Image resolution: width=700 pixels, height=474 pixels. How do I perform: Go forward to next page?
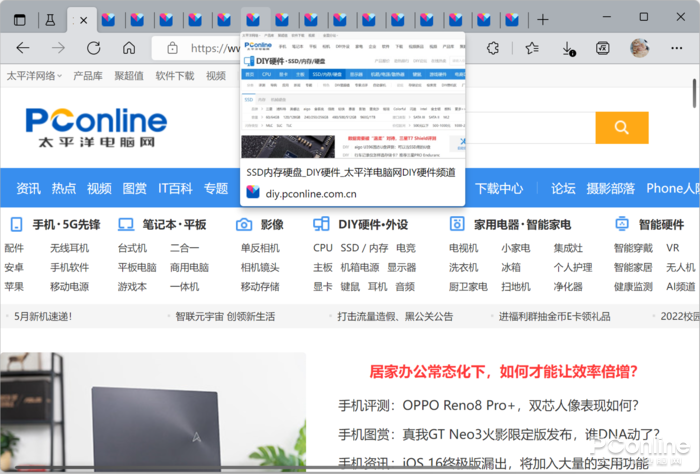[58, 48]
